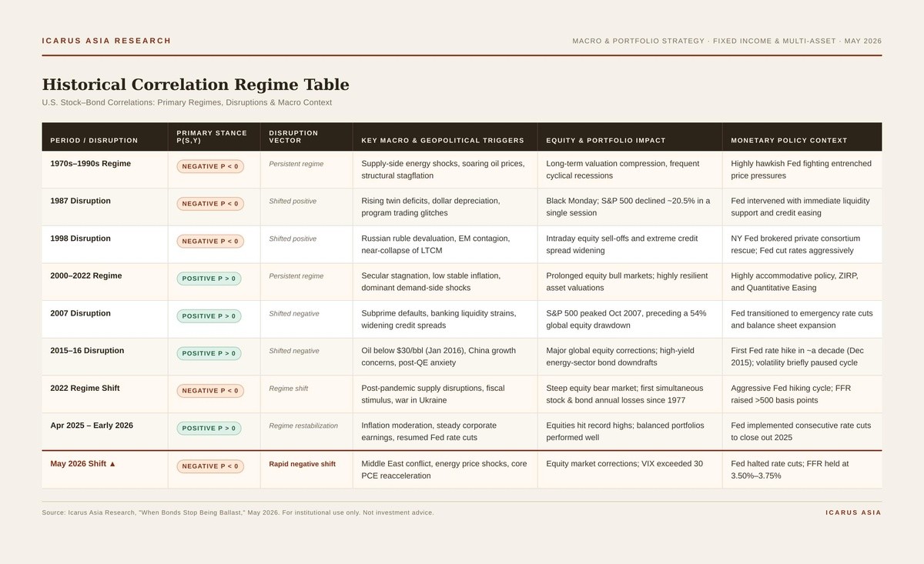Select the Rapid negative shift label
Screen dimensions: 924x564
[302, 464]
